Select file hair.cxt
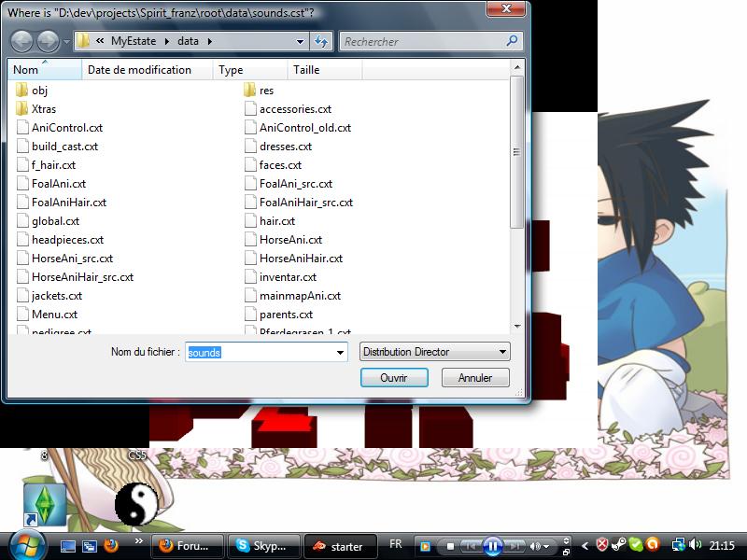This screenshot has height=560, width=747. (x=270, y=221)
